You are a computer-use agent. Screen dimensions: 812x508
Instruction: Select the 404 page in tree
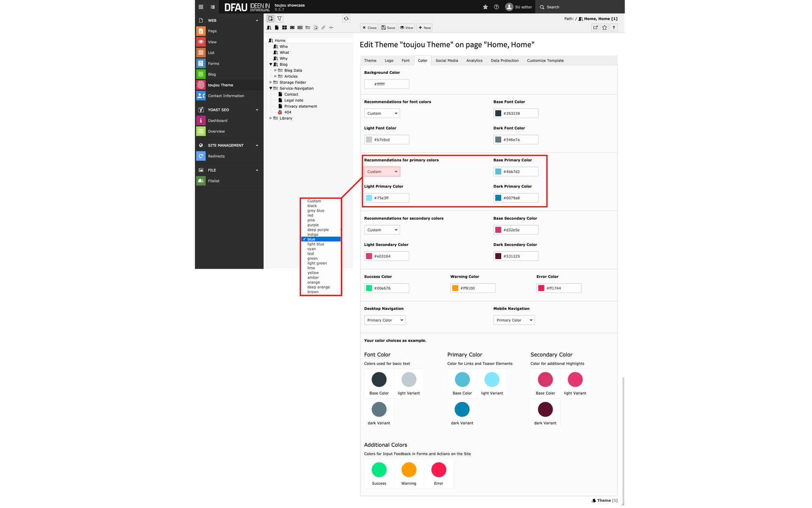click(288, 112)
